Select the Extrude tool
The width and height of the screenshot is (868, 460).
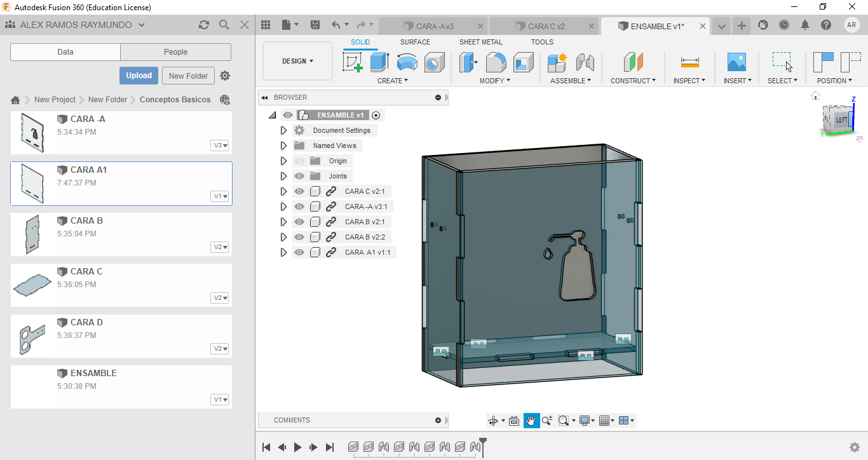(x=379, y=62)
